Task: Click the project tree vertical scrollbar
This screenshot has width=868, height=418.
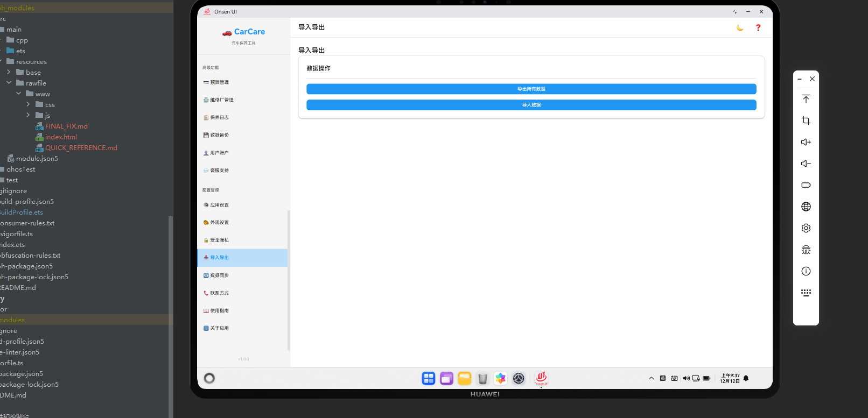Action: click(171, 316)
